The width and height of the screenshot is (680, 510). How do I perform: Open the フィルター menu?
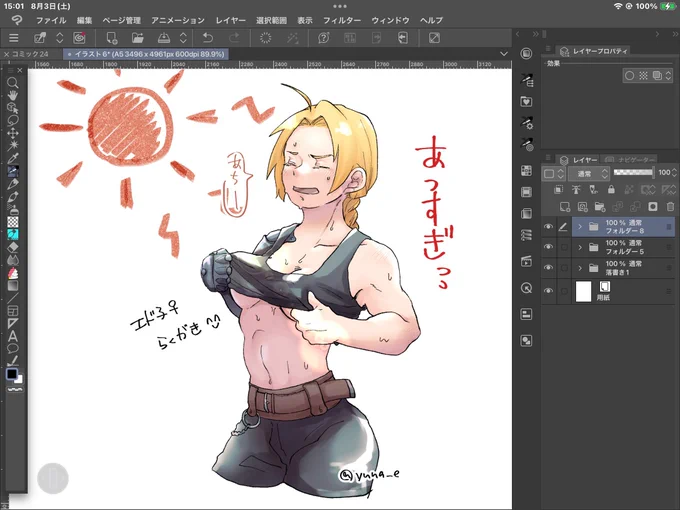point(342,20)
